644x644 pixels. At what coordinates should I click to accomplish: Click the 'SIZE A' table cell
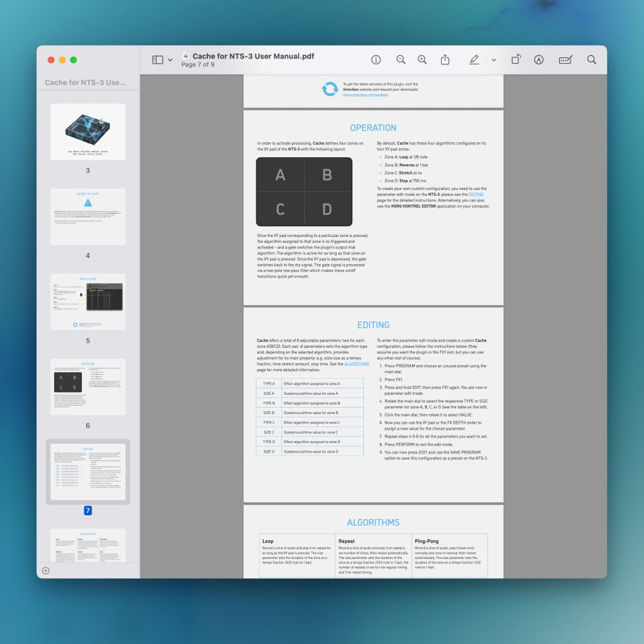point(269,393)
